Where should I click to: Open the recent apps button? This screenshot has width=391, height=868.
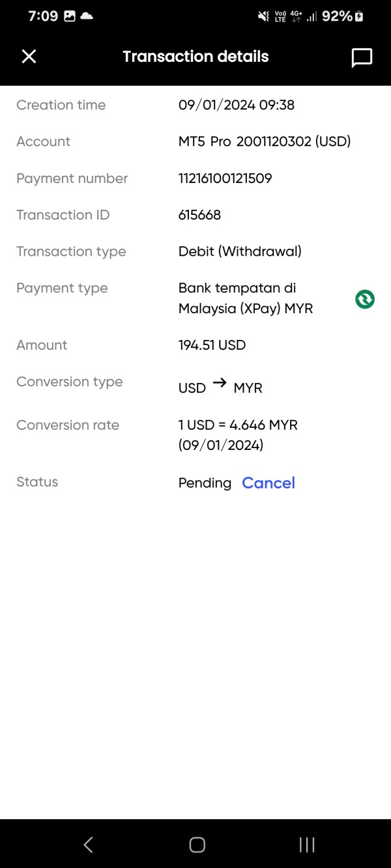pos(306,845)
